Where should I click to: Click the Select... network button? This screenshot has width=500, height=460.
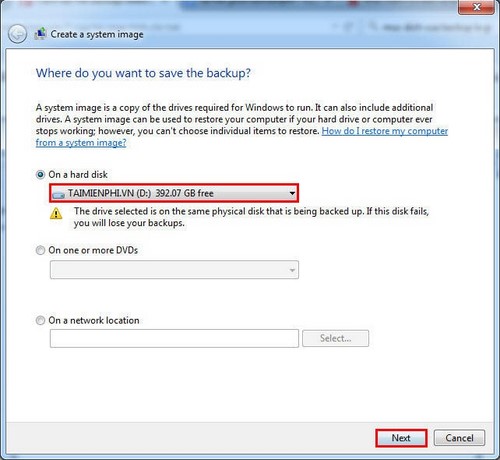click(335, 338)
